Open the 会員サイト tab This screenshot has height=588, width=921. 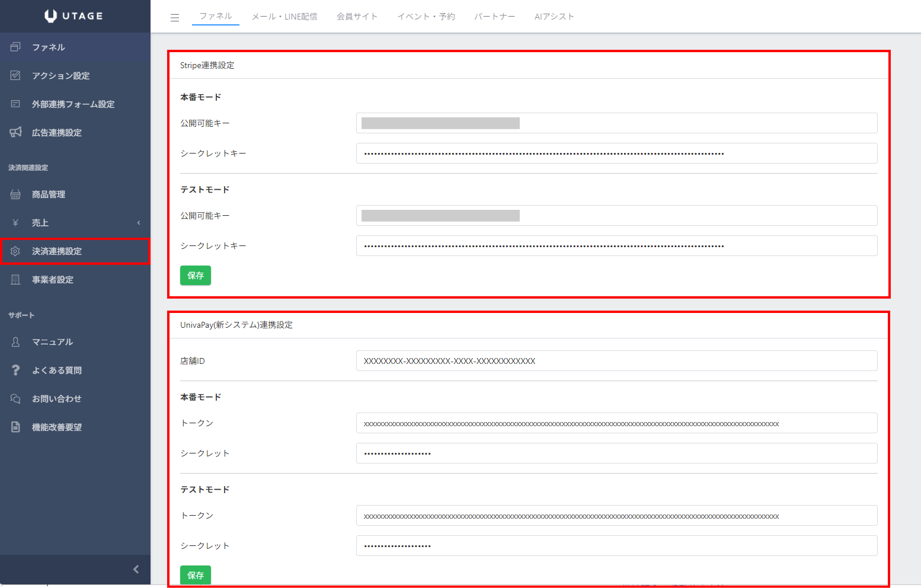pyautogui.click(x=357, y=17)
